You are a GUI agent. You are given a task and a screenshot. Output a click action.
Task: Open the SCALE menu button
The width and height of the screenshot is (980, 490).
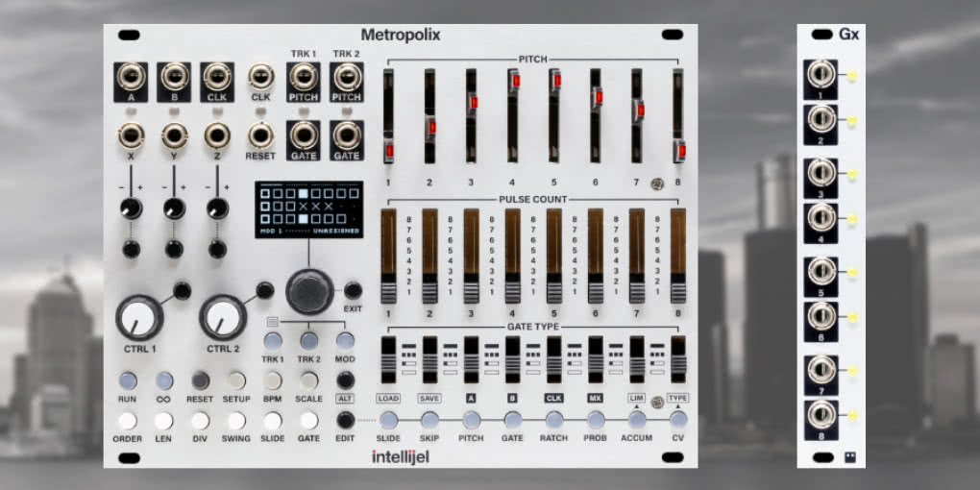click(308, 380)
